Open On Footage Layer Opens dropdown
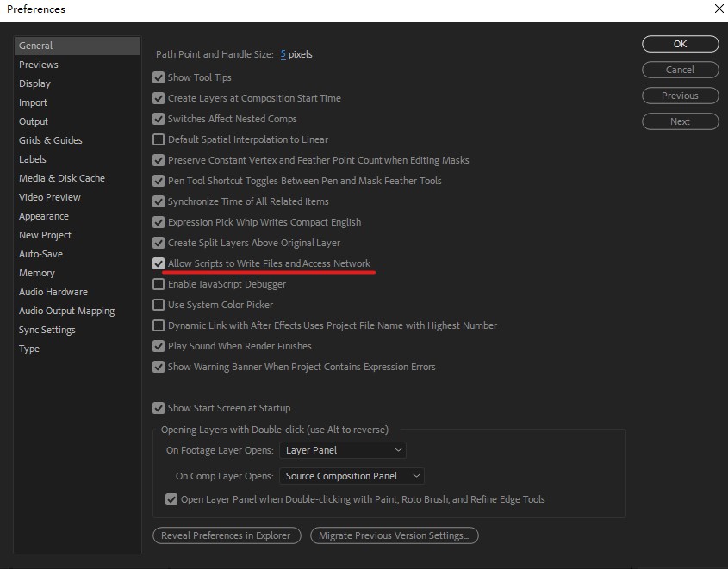728x569 pixels. point(343,450)
